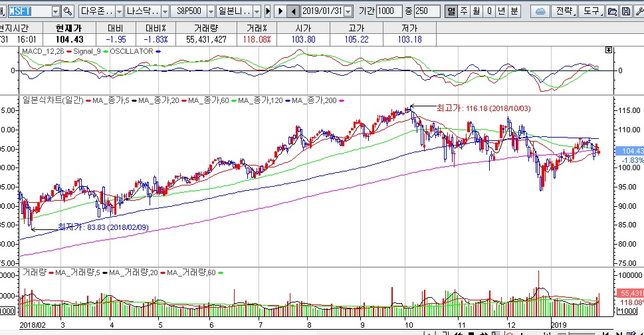Viewport: 644px width, 335px height.
Task: Open the 도구 (tools) menu
Action: tap(591, 11)
